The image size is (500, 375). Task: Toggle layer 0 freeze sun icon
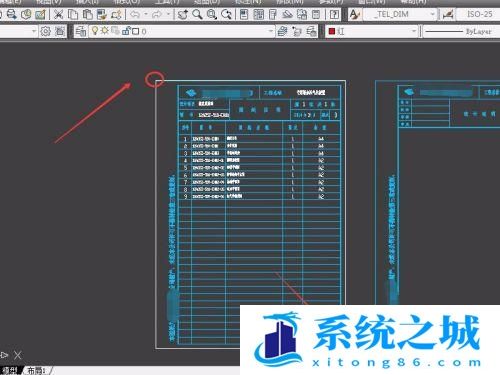[x=105, y=31]
